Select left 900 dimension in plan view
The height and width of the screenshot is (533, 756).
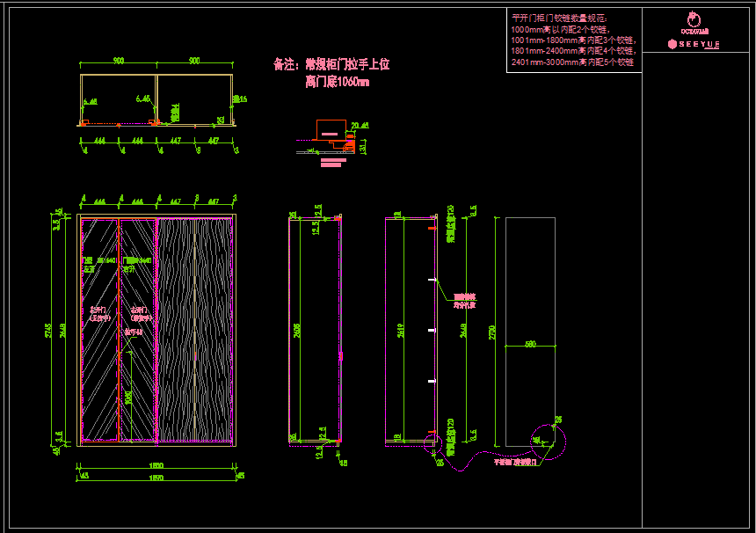coord(118,62)
